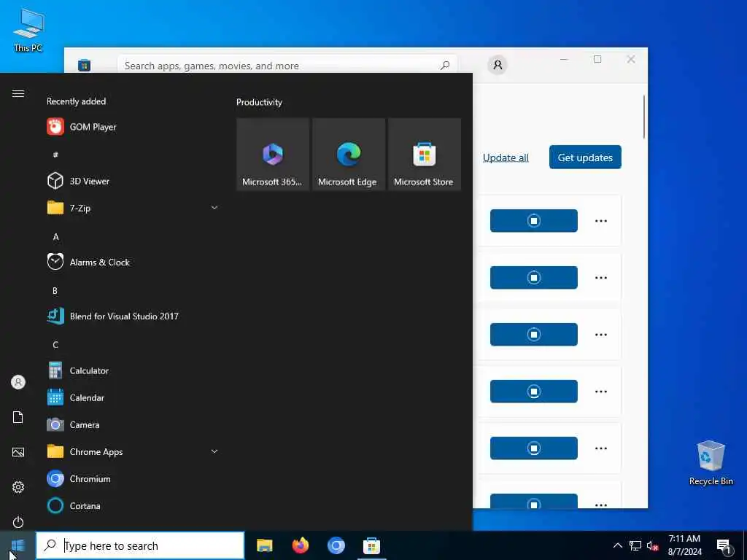Click the 'C' letter header in app list

pyautogui.click(x=55, y=345)
